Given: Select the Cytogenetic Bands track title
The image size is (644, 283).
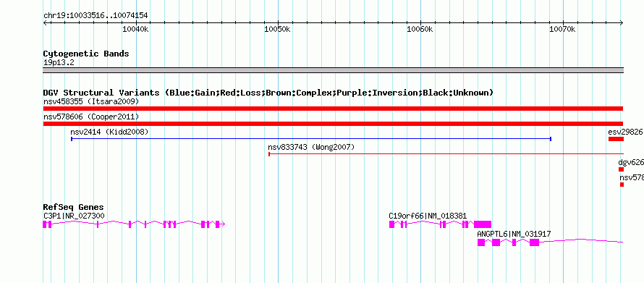Looking at the screenshot, I should point(86,54).
